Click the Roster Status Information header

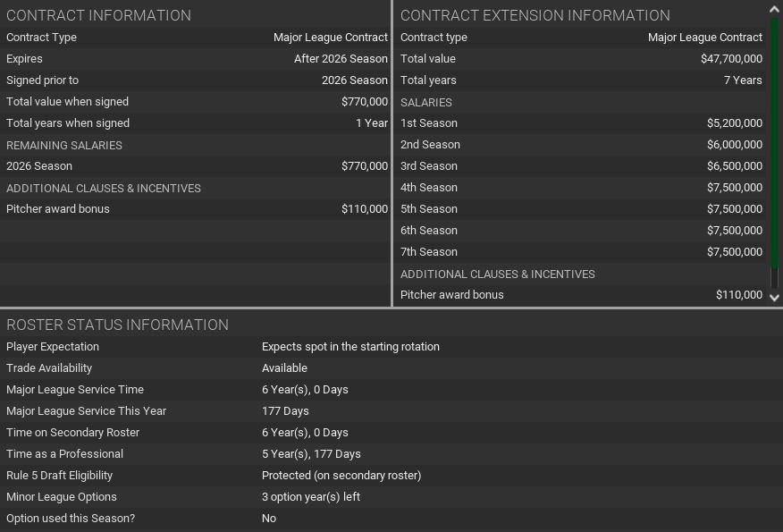[x=117, y=325]
